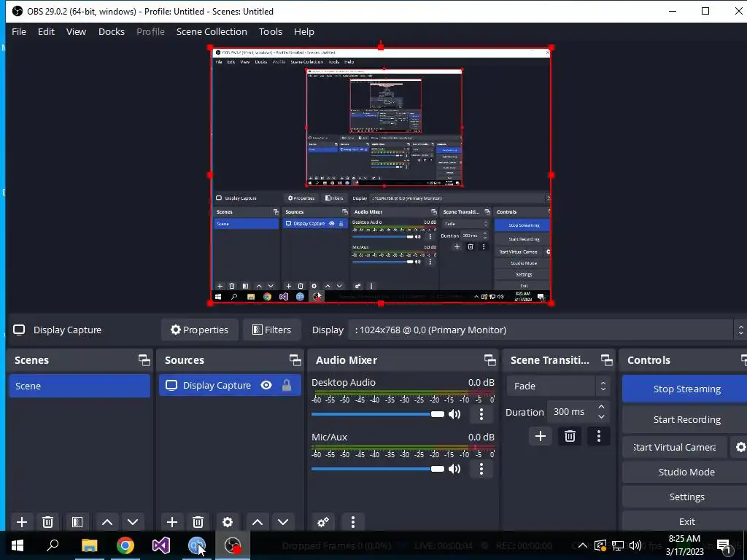Toggle lock on Display Capture source

[x=286, y=385]
